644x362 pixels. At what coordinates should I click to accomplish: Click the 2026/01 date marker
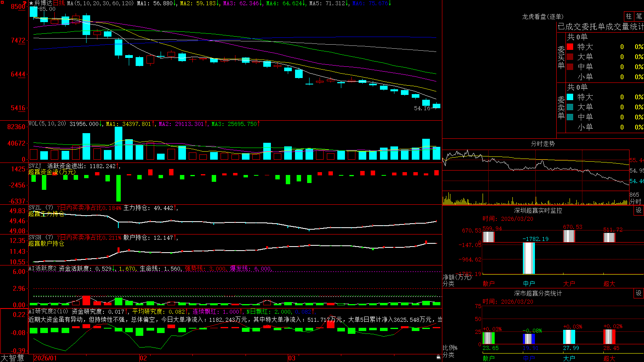point(45,358)
